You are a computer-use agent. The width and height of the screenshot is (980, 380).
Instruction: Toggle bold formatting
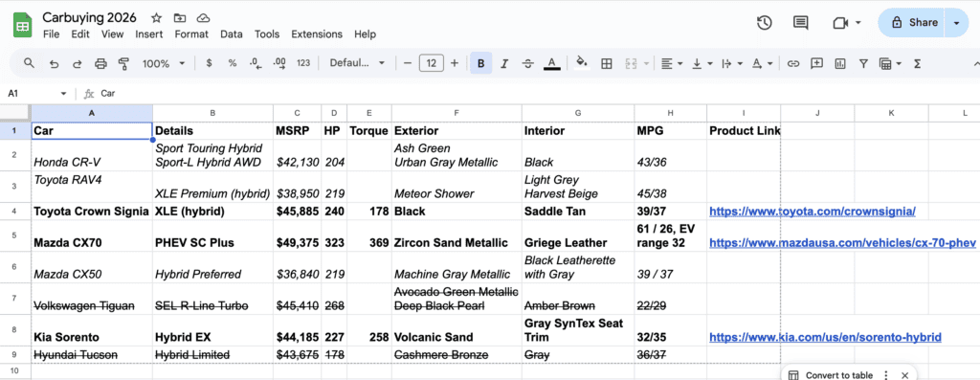pos(480,63)
